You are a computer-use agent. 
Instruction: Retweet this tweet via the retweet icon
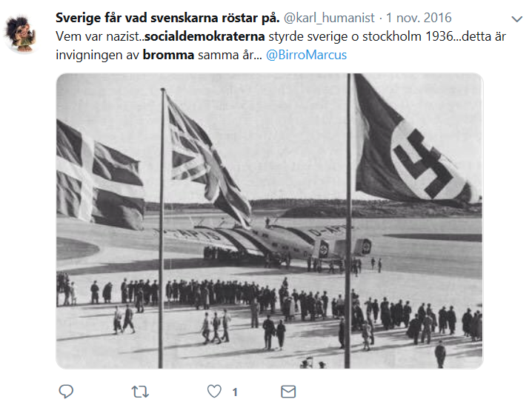140,392
